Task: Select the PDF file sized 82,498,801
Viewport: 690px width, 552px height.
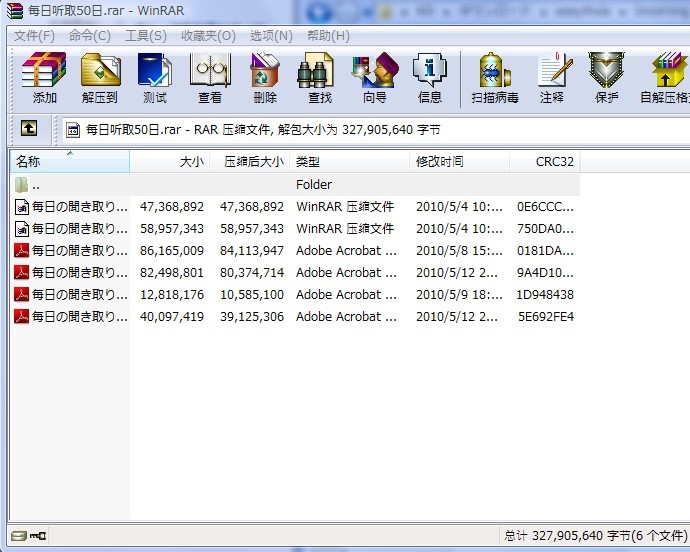Action: (x=295, y=272)
